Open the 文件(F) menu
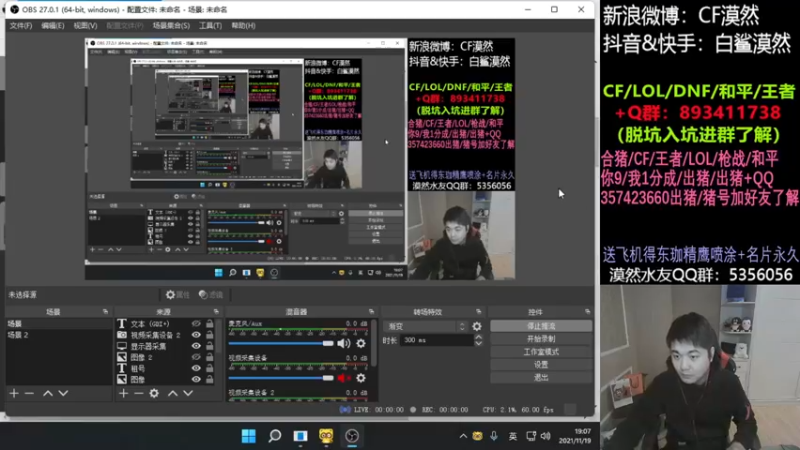The height and width of the screenshot is (450, 800). [x=20, y=26]
